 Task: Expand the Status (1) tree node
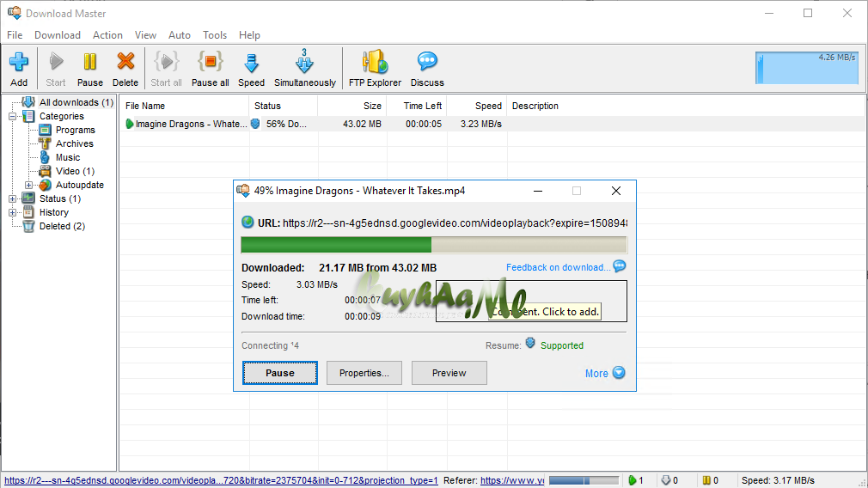coord(12,198)
